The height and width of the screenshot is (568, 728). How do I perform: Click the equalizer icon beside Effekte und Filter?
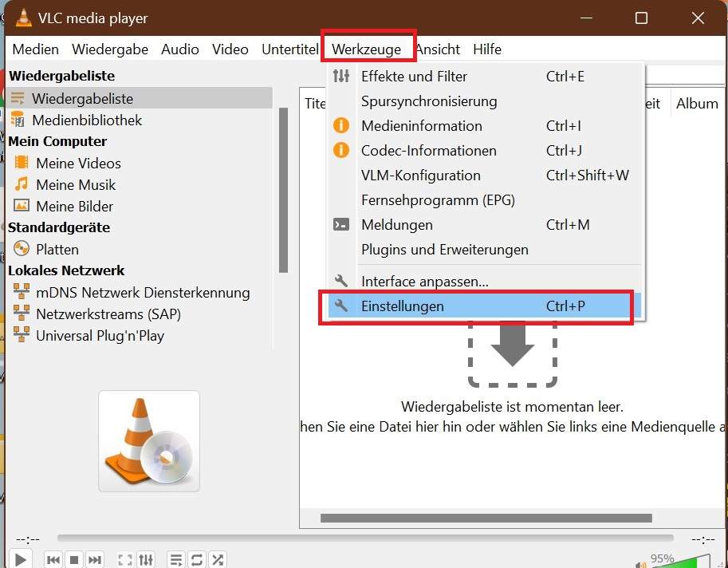click(x=340, y=76)
